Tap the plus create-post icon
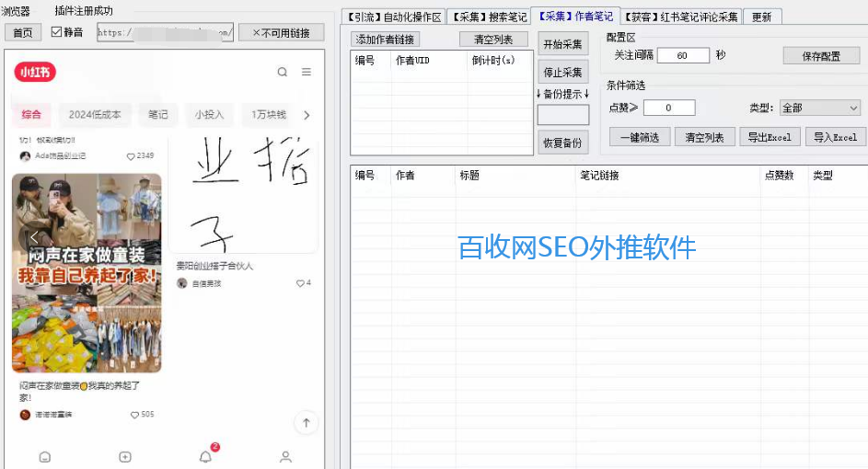The height and width of the screenshot is (469, 868). click(x=125, y=457)
